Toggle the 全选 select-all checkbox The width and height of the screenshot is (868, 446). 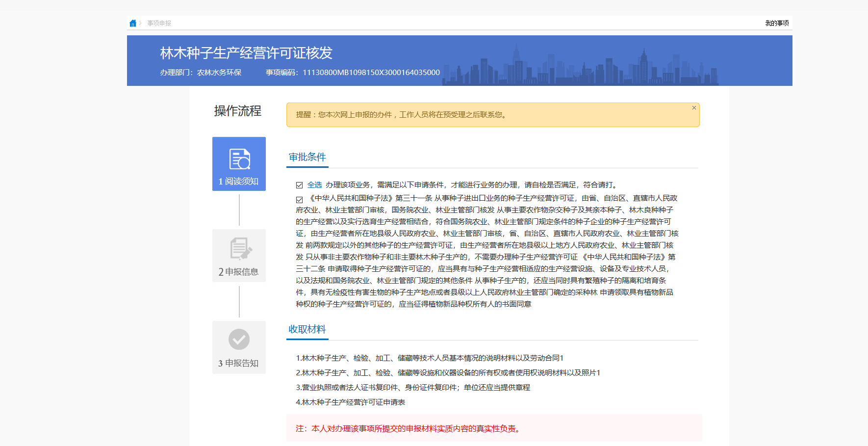click(x=299, y=184)
